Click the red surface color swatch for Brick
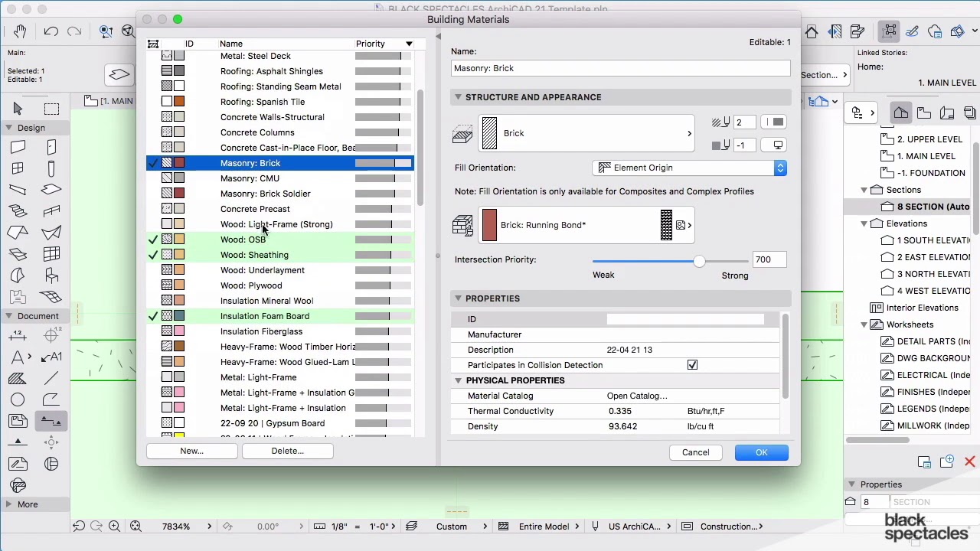 (489, 225)
